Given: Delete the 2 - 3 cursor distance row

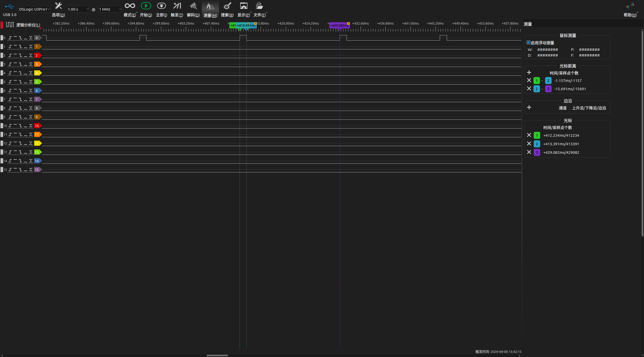Looking at the screenshot, I should tap(529, 89).
